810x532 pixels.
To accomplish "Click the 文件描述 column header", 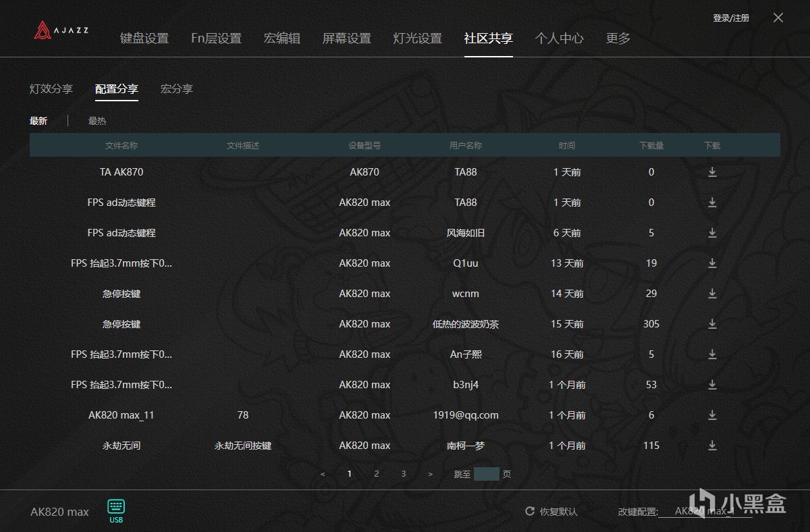I will click(243, 145).
